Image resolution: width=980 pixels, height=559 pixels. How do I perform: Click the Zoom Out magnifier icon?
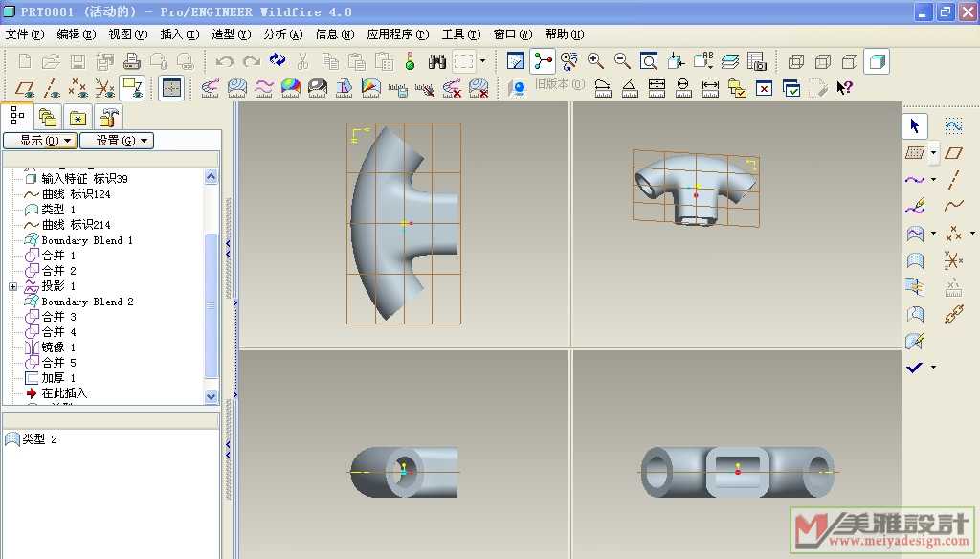[622, 60]
